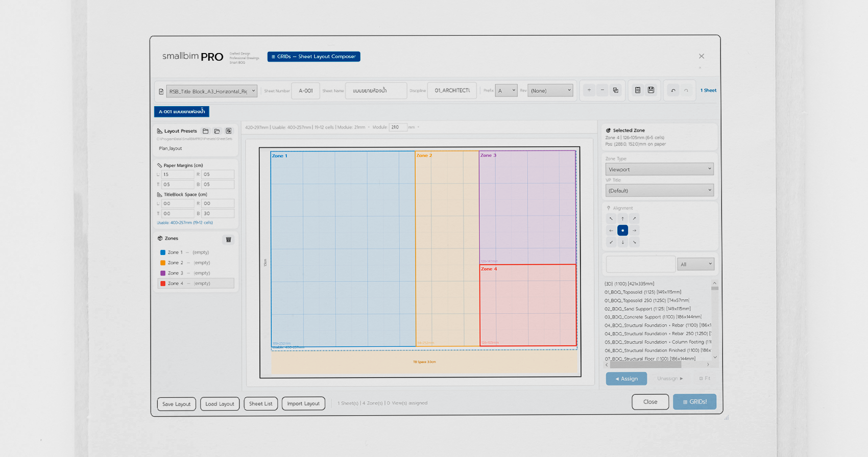The image size is (868, 457).
Task: Open the VP Title dropdown
Action: tap(659, 191)
